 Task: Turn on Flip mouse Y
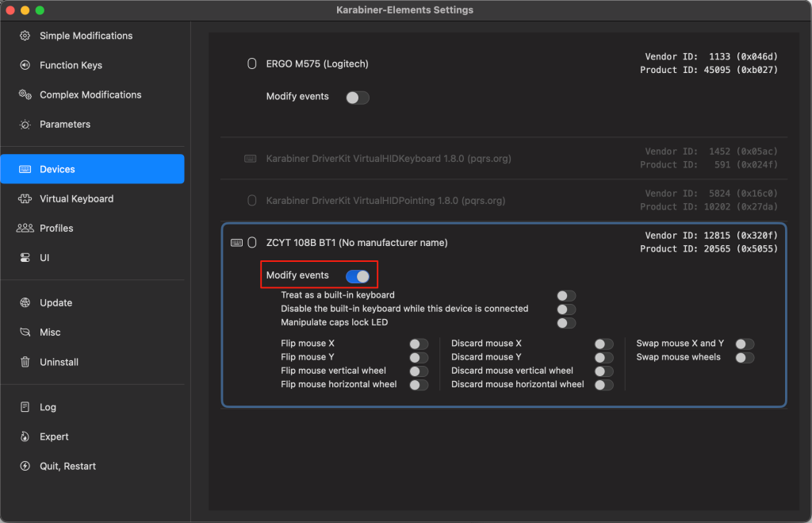tap(419, 358)
